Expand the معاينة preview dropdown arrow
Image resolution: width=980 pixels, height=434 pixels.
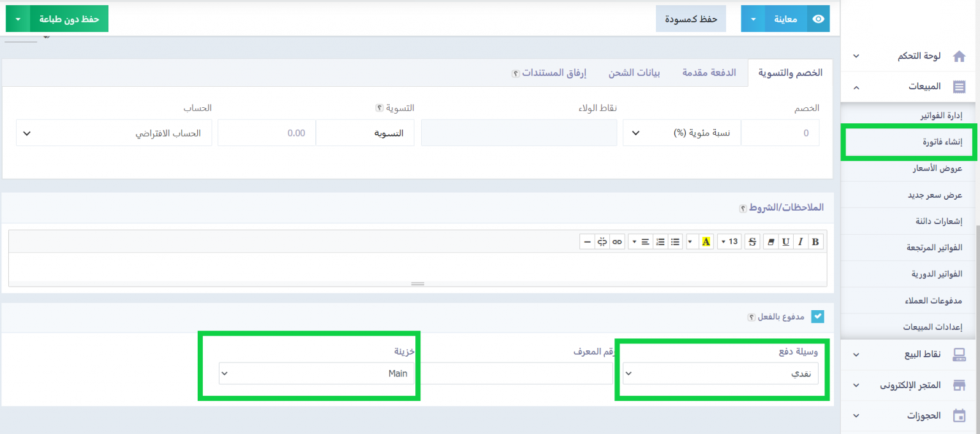[x=753, y=19]
